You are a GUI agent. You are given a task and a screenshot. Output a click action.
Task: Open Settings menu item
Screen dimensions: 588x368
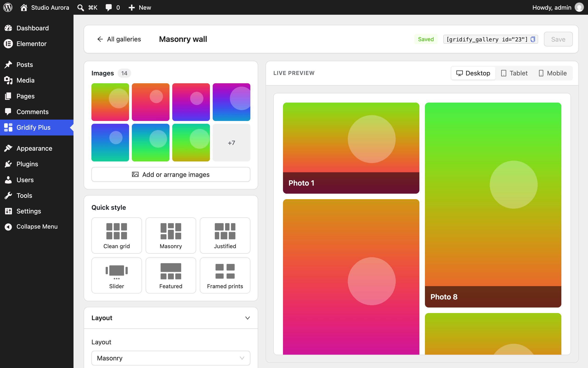click(x=37, y=211)
